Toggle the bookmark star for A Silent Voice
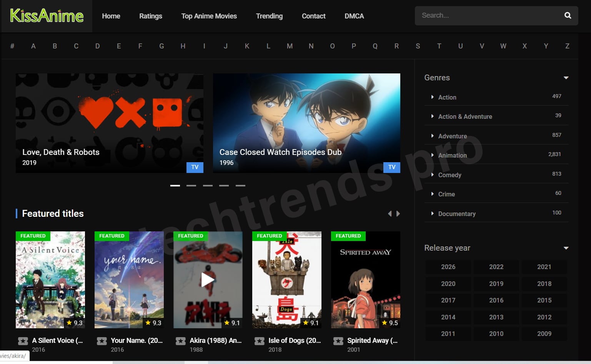The image size is (591, 364). 23,341
